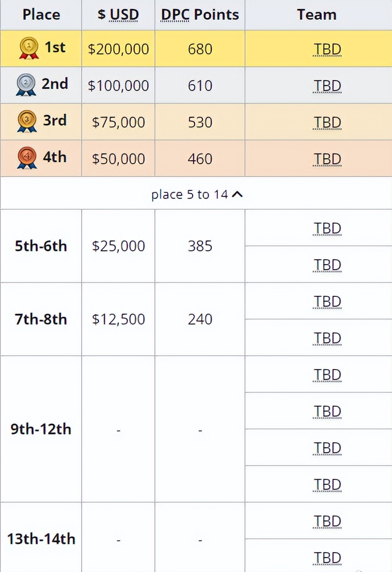Viewport: 392px width, 572px height.
Task: Click the second TBD of 7th-8th place
Action: (x=327, y=338)
